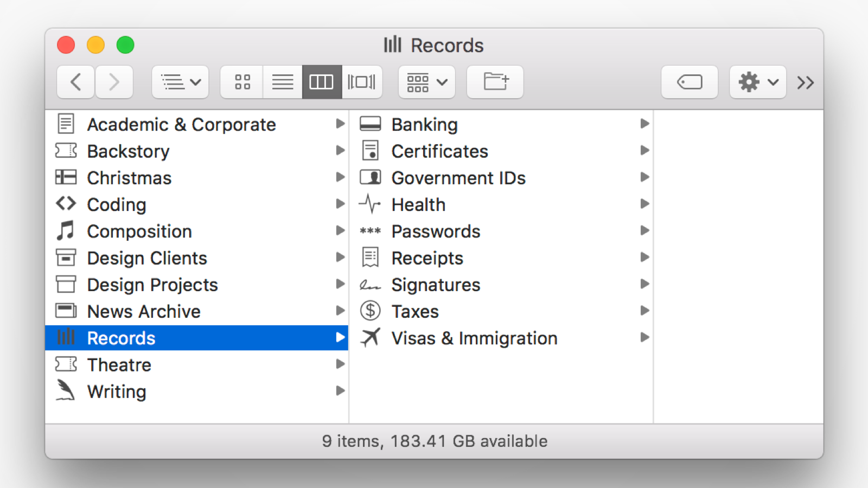Viewport: 868px width, 488px height.
Task: Open the item arrangement dropdown
Action: [x=426, y=82]
